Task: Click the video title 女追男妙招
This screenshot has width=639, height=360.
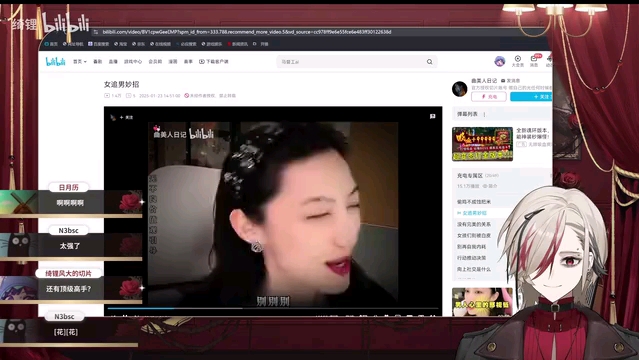Action: pyautogui.click(x=121, y=84)
